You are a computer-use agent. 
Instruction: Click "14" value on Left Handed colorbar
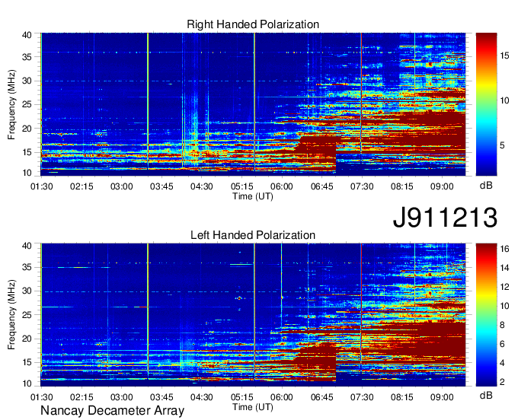click(504, 268)
